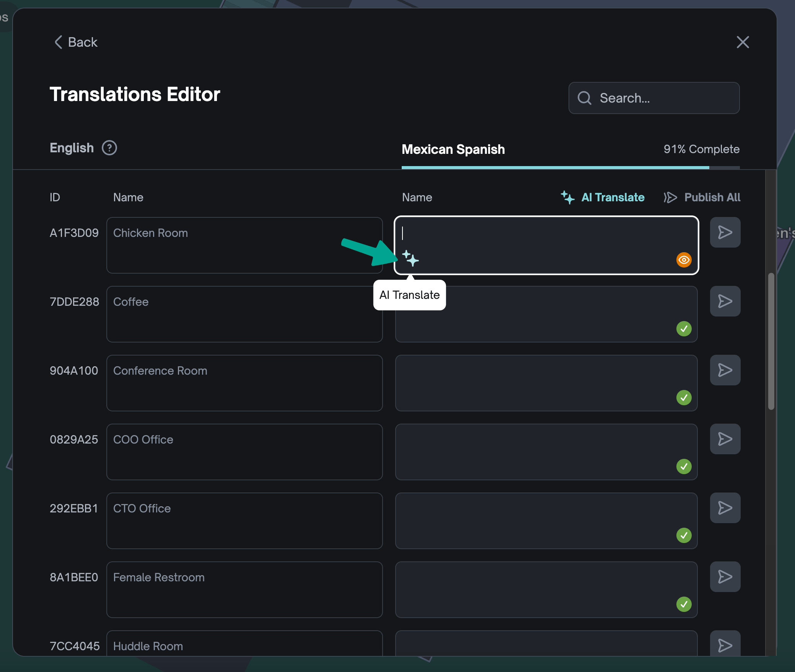Click the Female Restroom Spanish translation field
795x672 pixels.
[546, 590]
